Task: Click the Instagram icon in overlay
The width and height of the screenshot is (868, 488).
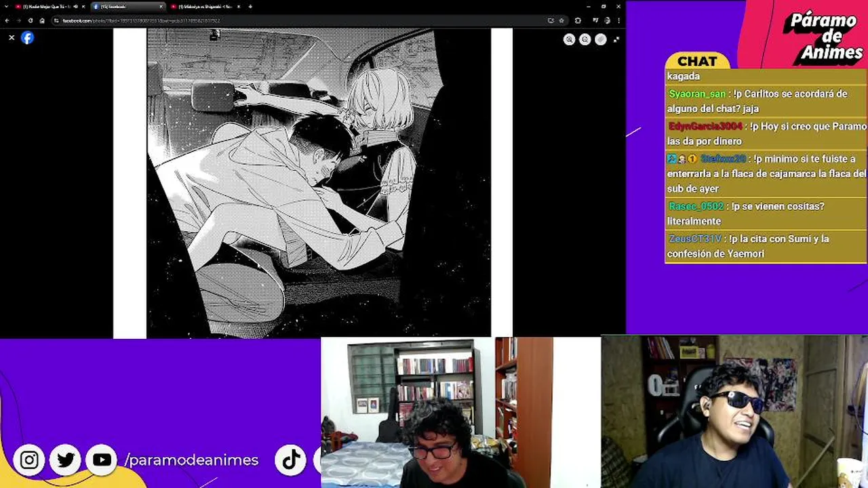Action: (x=29, y=460)
